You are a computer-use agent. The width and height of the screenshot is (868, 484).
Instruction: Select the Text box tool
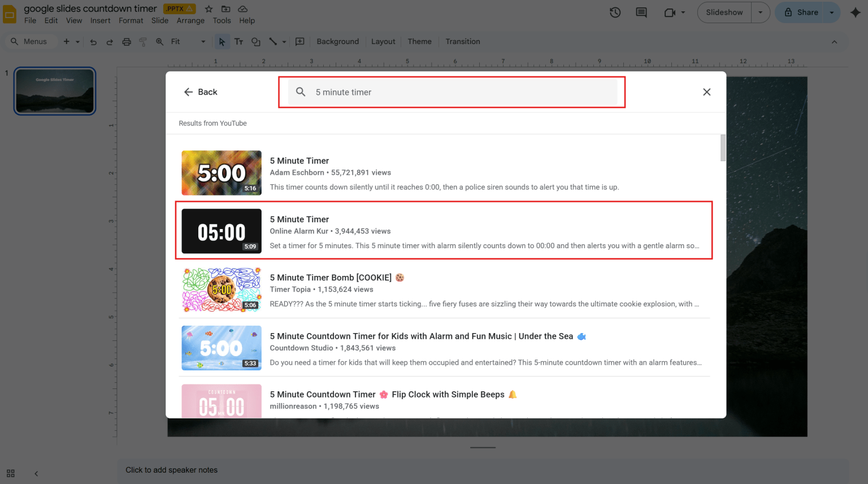coord(238,41)
